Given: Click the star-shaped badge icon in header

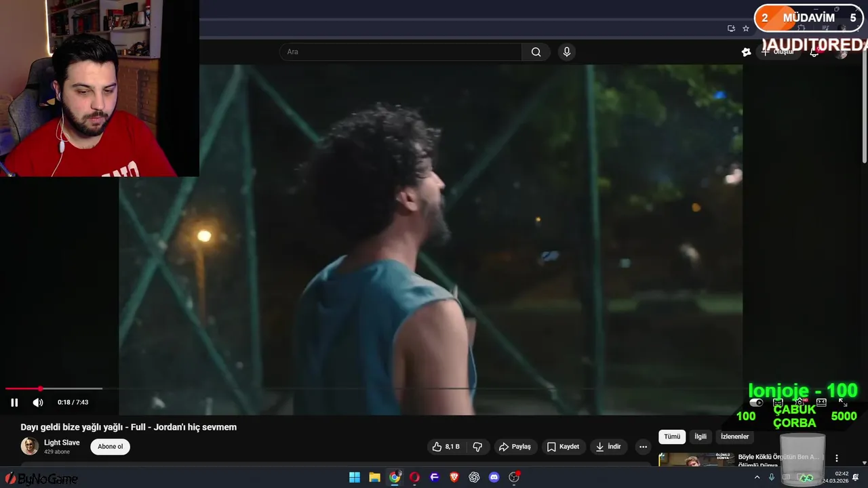Looking at the screenshot, I should coord(746,52).
